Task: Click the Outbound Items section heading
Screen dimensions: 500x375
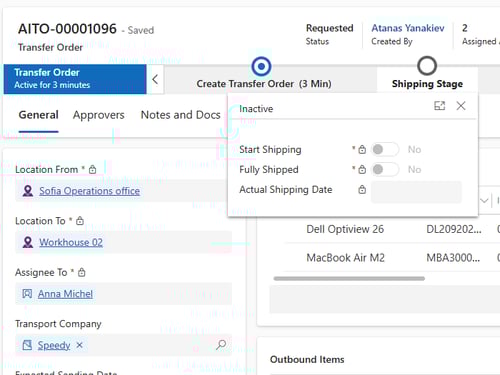Action: tap(307, 359)
